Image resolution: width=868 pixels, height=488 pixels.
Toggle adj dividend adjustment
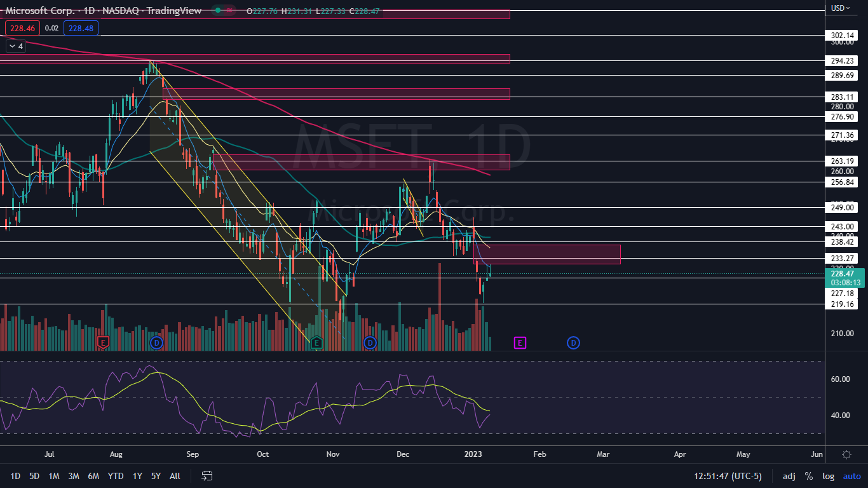(x=789, y=476)
